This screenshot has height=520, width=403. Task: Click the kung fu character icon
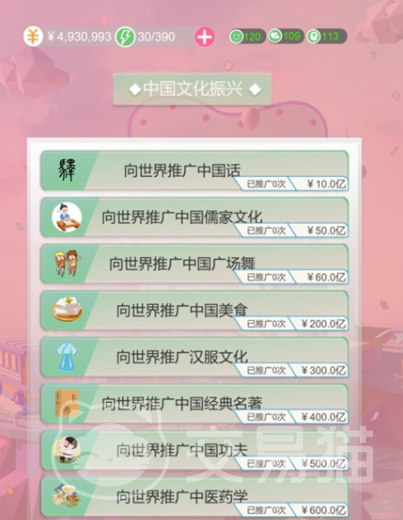click(x=67, y=450)
